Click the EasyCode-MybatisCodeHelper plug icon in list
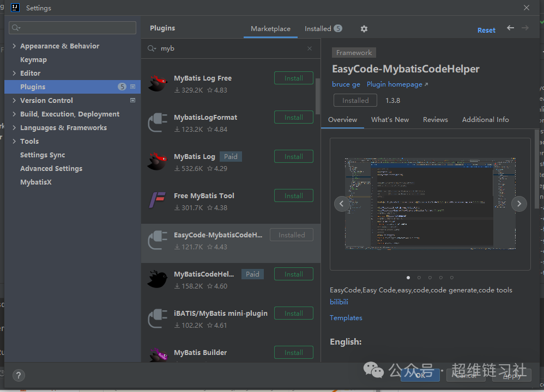This screenshot has width=544, height=392. pos(158,240)
